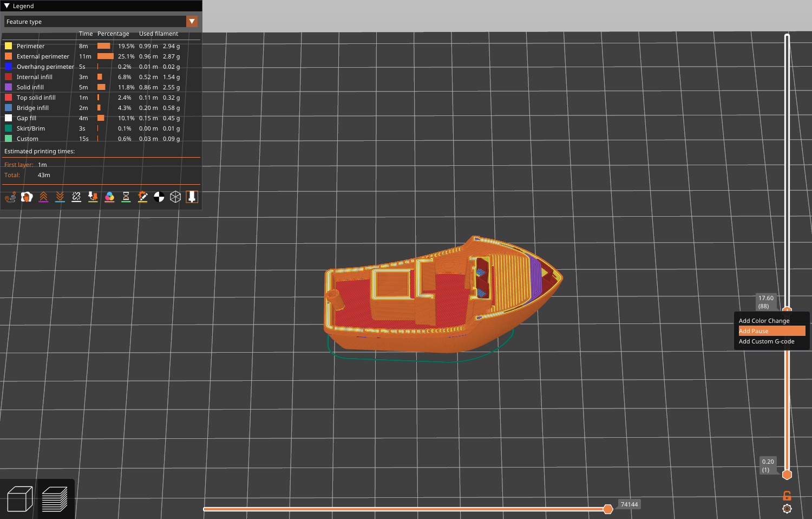Toggle Seams broken-link icon
Viewport: 812px width, 519px height.
pyautogui.click(x=76, y=197)
